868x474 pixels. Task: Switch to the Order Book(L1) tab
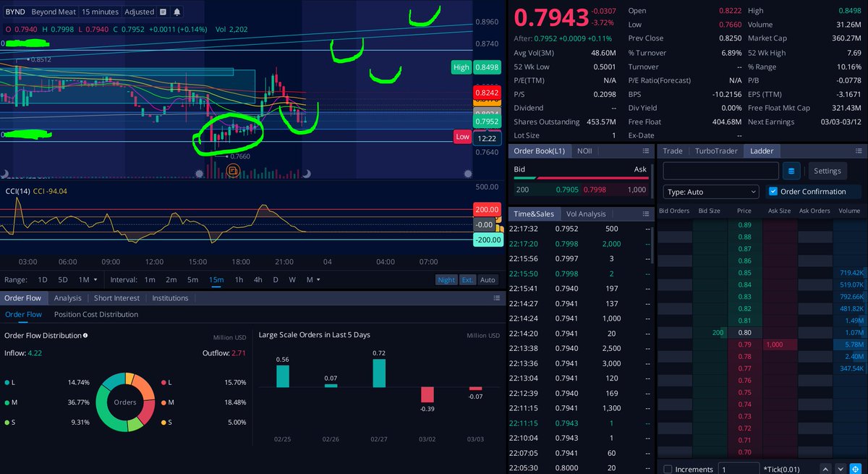[539, 151]
